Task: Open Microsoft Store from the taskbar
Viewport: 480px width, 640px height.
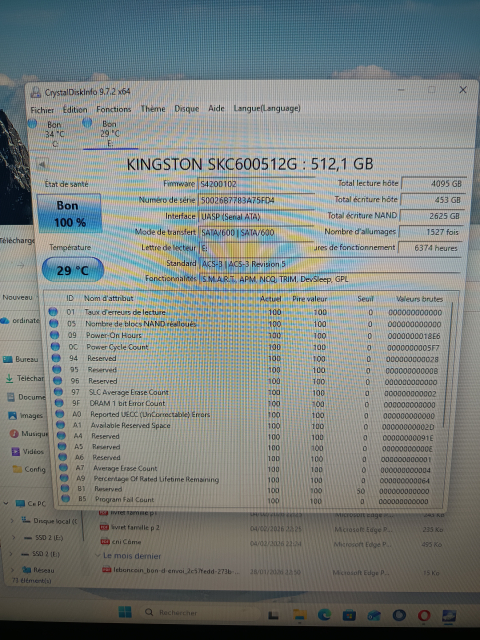Action: pos(349,615)
